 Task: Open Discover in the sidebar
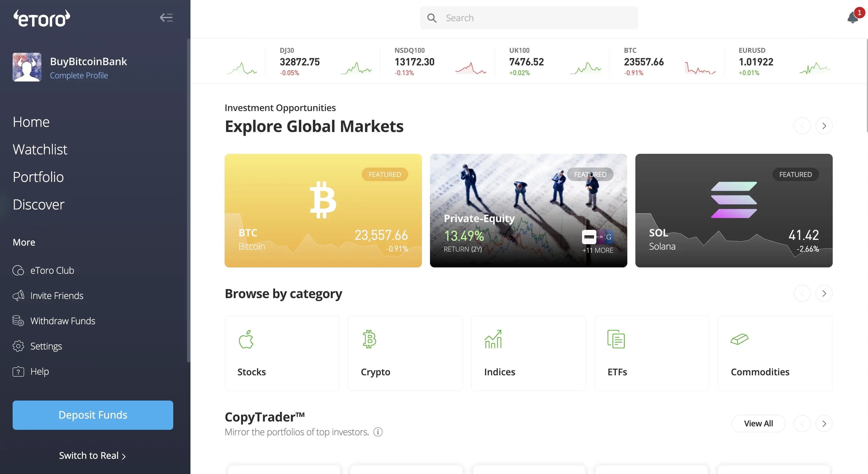[x=38, y=205]
